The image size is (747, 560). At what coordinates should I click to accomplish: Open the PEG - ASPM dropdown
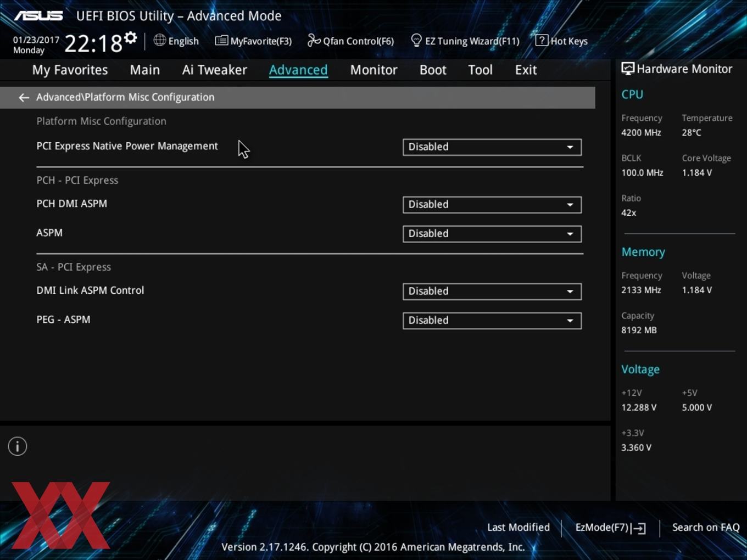(492, 321)
